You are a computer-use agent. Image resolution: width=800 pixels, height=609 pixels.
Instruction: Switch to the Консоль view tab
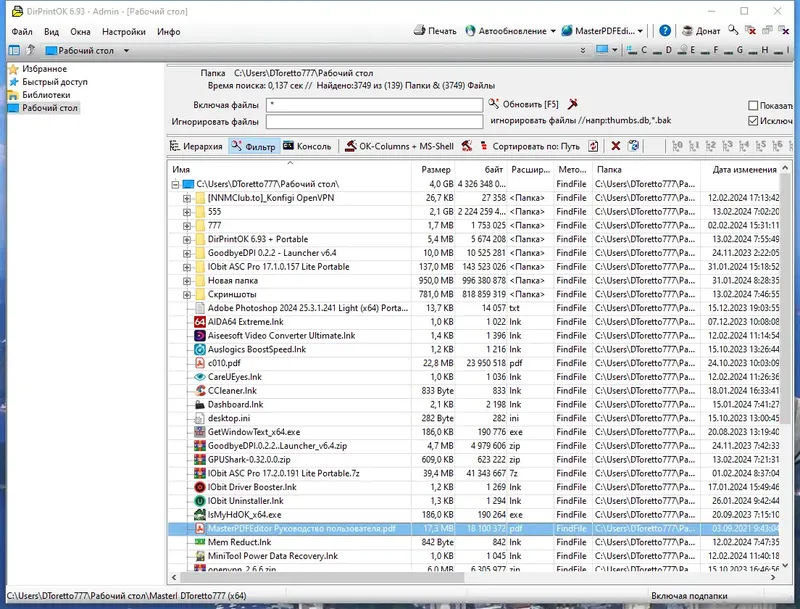307,146
